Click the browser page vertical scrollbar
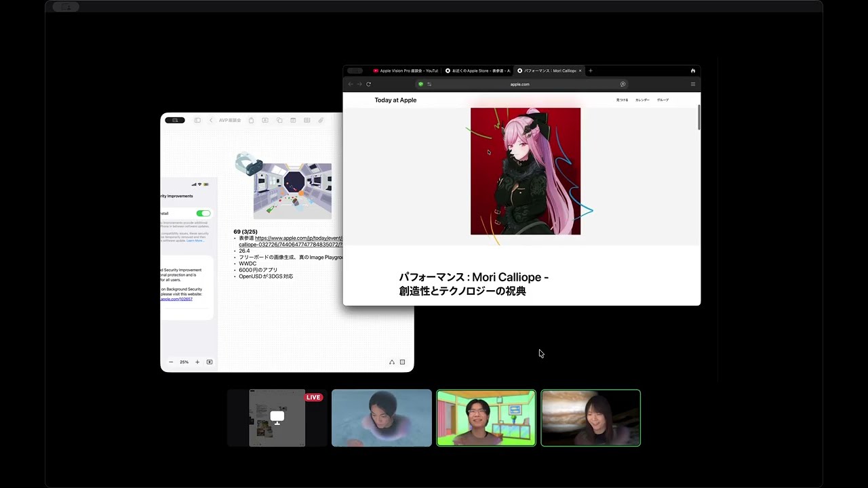Image resolution: width=868 pixels, height=488 pixels. (698, 118)
